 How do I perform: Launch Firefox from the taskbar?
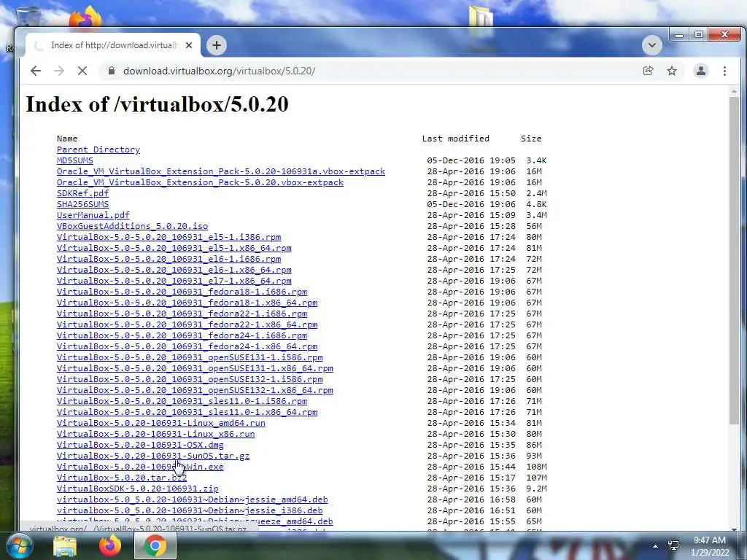click(x=110, y=545)
